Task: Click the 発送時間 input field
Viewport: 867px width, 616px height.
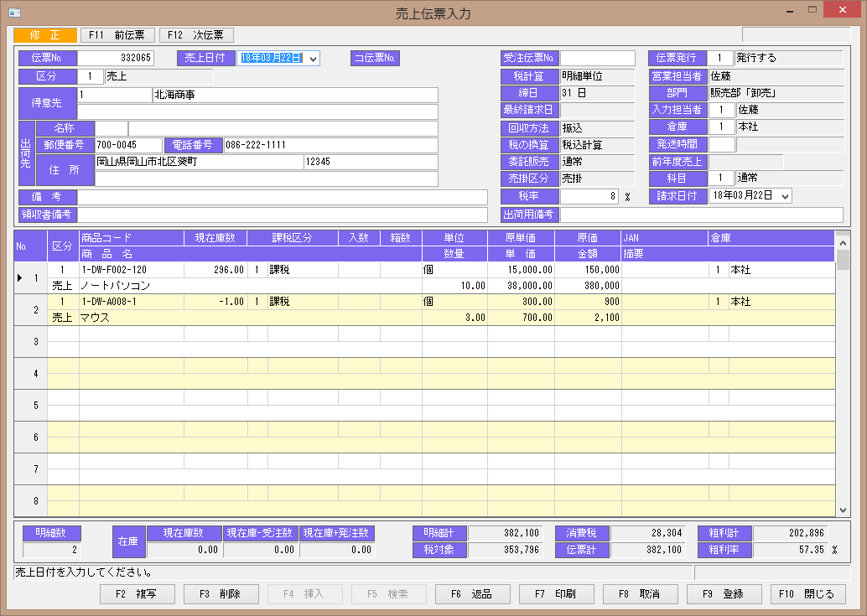Action: (x=721, y=144)
